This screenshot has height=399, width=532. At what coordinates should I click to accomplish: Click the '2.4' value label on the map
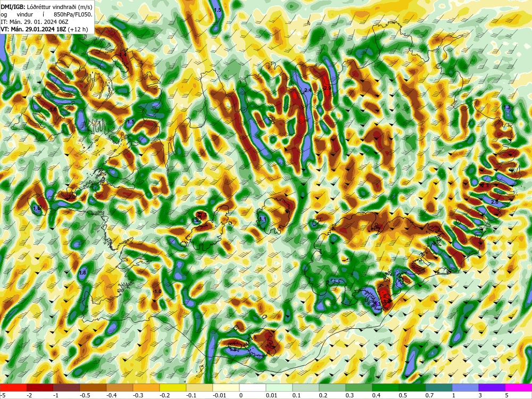[x=307, y=90]
